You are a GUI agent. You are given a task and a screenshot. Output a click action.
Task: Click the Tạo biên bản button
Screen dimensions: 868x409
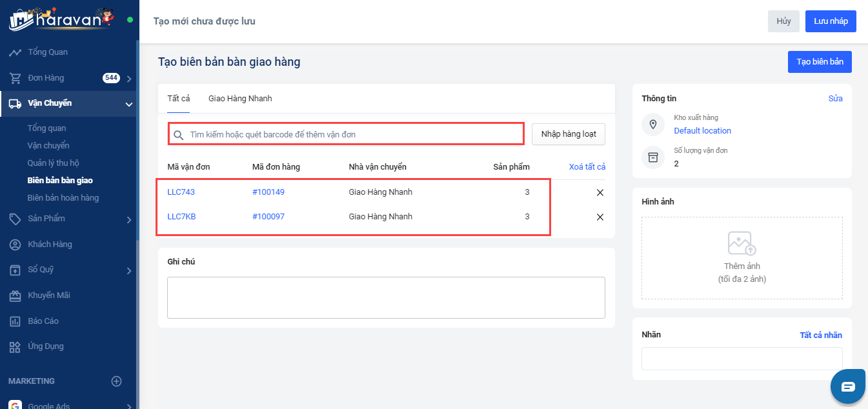tap(820, 62)
